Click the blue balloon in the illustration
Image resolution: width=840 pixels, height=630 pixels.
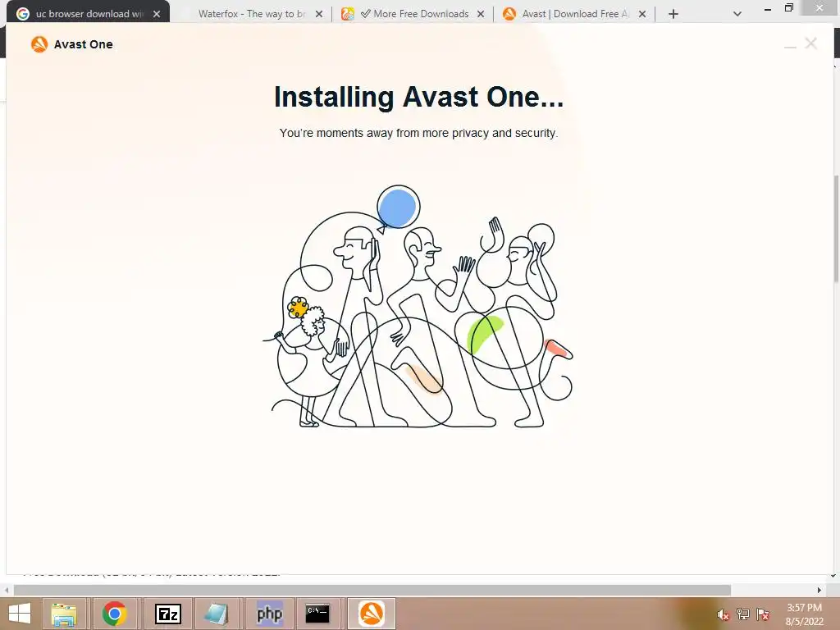(x=398, y=208)
